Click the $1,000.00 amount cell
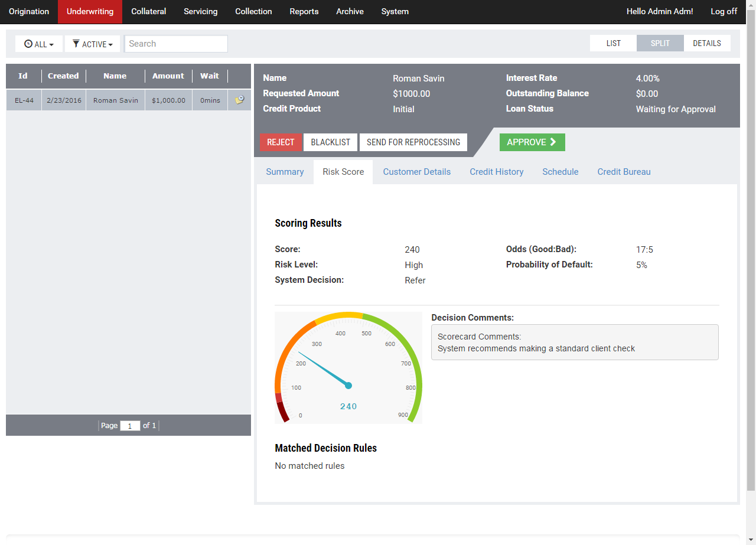The width and height of the screenshot is (756, 545). (x=168, y=100)
